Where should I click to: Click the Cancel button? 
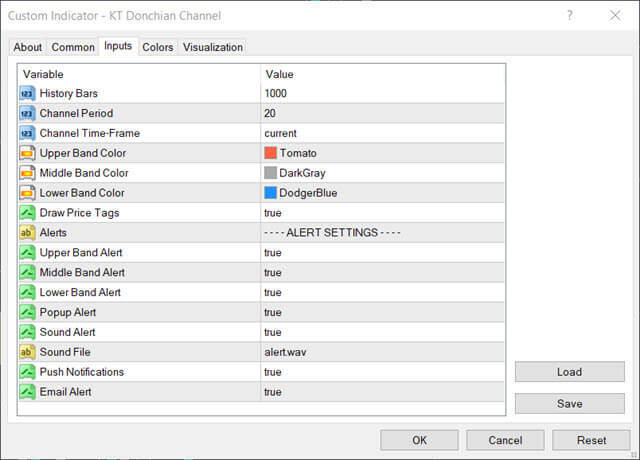[505, 440]
